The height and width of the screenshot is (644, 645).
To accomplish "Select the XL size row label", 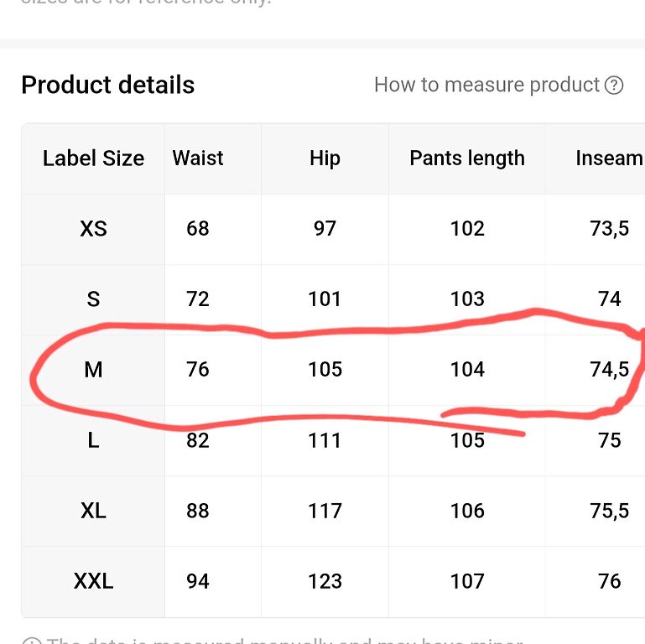I will (x=93, y=511).
